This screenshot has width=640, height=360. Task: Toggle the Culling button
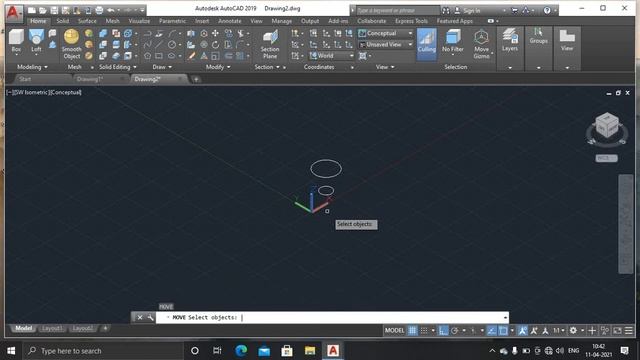pyautogui.click(x=427, y=44)
